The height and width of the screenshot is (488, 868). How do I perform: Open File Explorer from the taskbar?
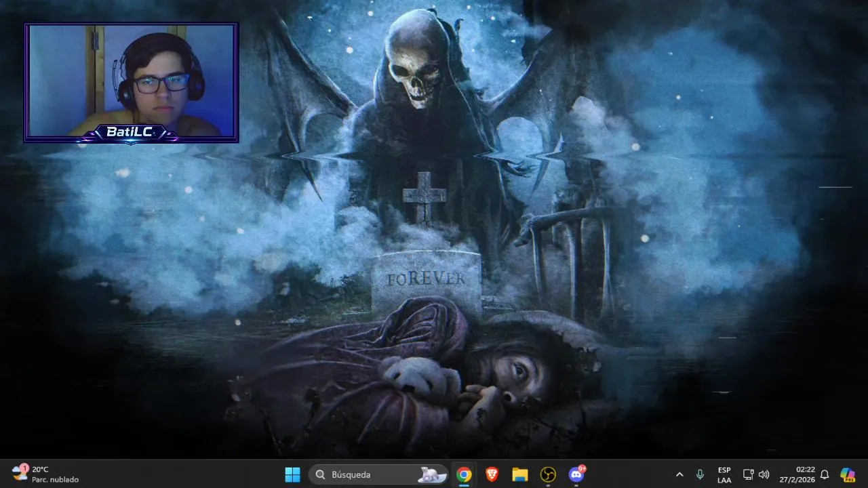tap(520, 474)
